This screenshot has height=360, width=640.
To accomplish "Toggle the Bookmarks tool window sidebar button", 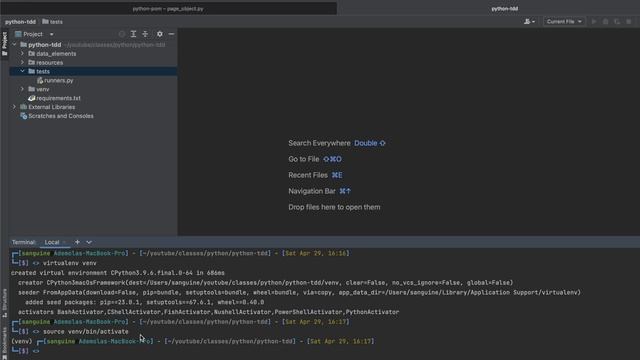I will [4, 344].
